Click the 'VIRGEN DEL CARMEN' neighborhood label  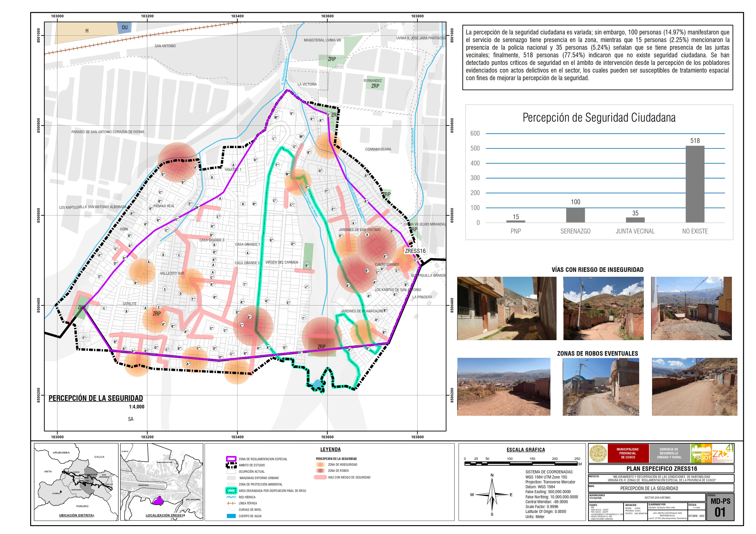[x=281, y=262]
